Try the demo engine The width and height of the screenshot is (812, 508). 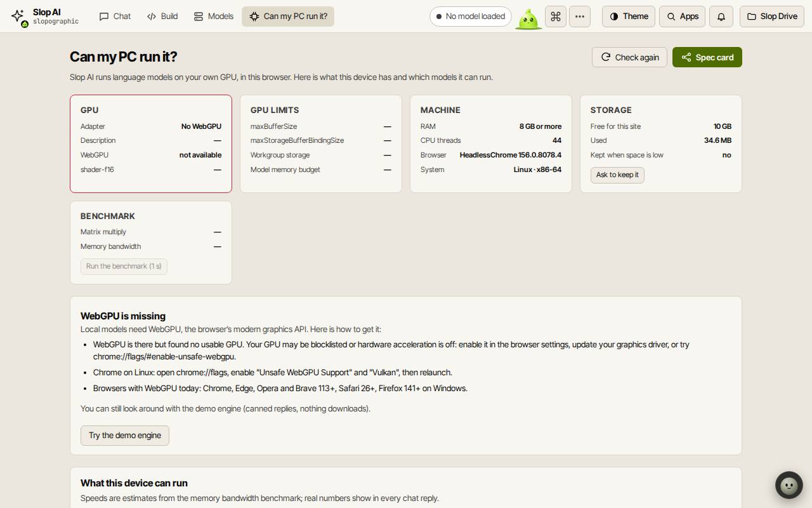click(x=125, y=436)
